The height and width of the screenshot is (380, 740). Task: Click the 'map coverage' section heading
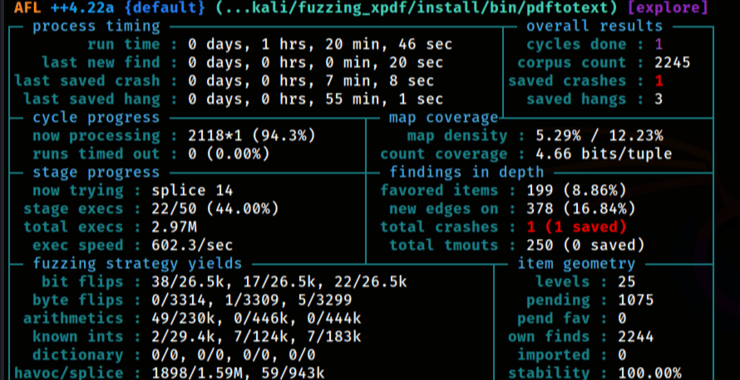(443, 118)
